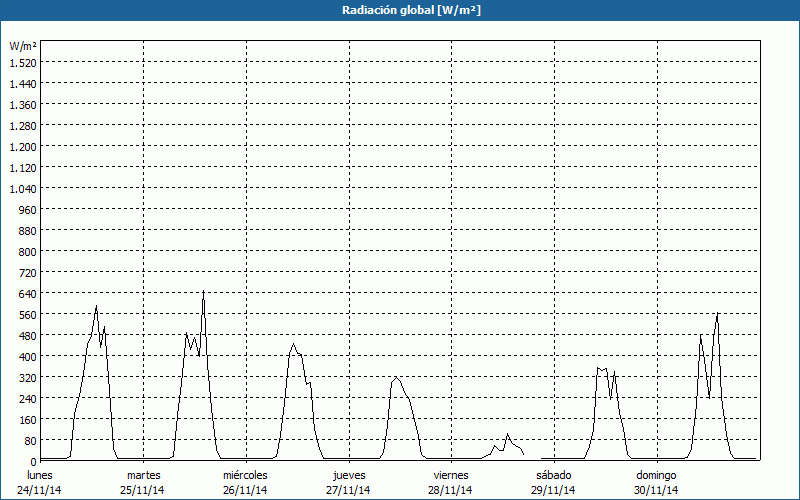This screenshot has height=500, width=800.
Task: Click the 'martes' day label
Action: [x=144, y=475]
